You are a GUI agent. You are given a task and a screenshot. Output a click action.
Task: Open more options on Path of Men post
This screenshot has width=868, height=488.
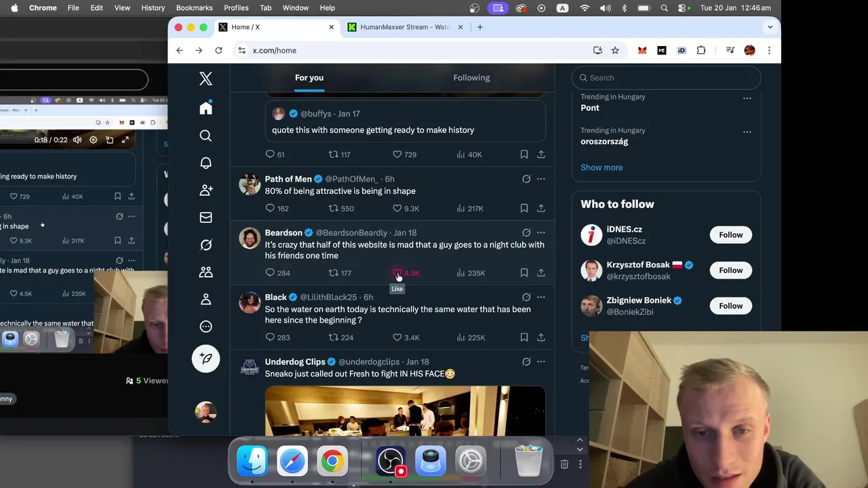click(541, 179)
